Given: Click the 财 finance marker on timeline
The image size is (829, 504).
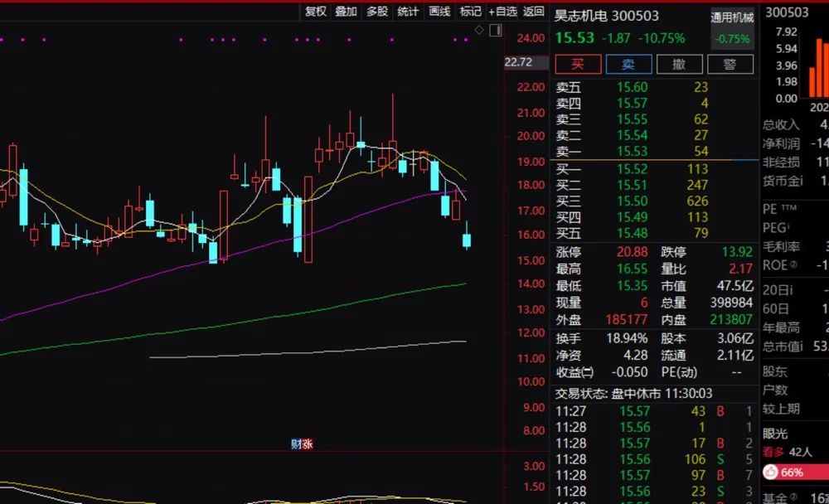Looking at the screenshot, I should pyautogui.click(x=296, y=443).
